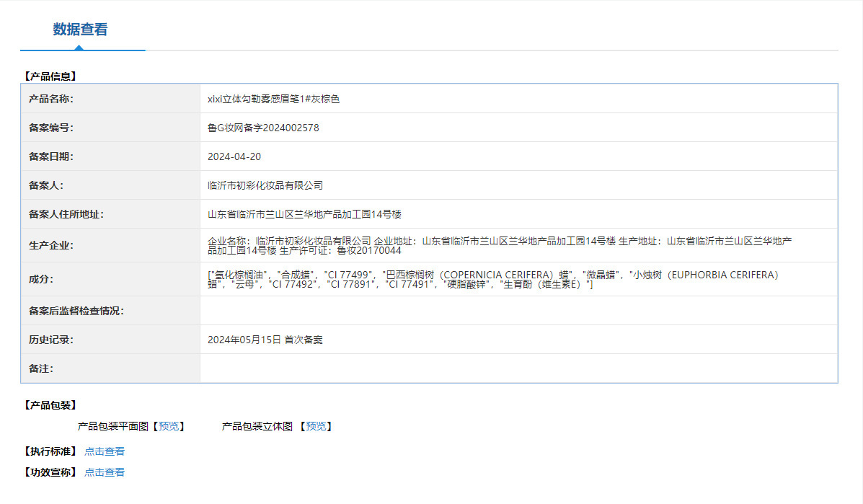The image size is (863, 504).
Task: Click the 成分 row label
Action: (40, 280)
